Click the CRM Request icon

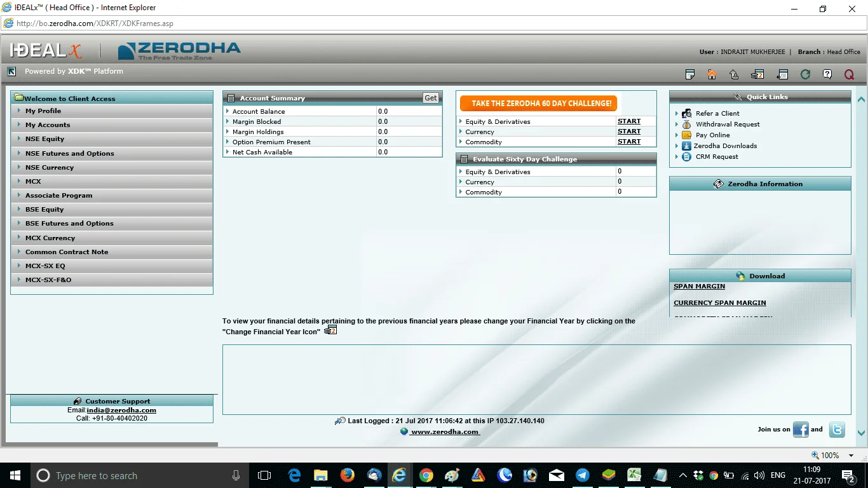686,156
